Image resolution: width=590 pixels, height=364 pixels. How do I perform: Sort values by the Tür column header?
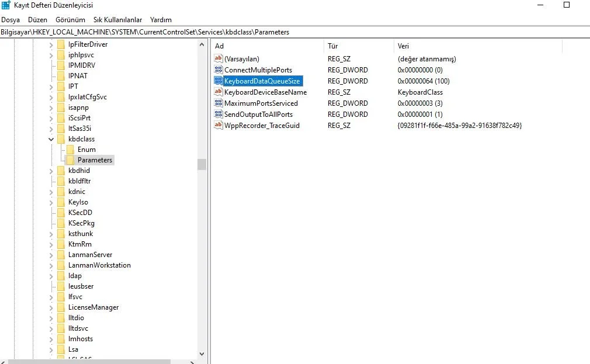pyautogui.click(x=358, y=46)
